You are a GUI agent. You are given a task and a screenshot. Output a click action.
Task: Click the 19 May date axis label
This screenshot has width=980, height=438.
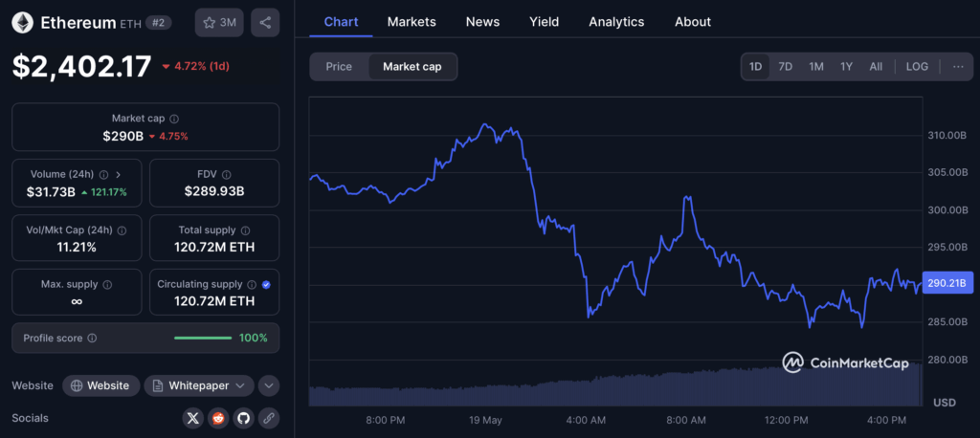[x=485, y=420]
